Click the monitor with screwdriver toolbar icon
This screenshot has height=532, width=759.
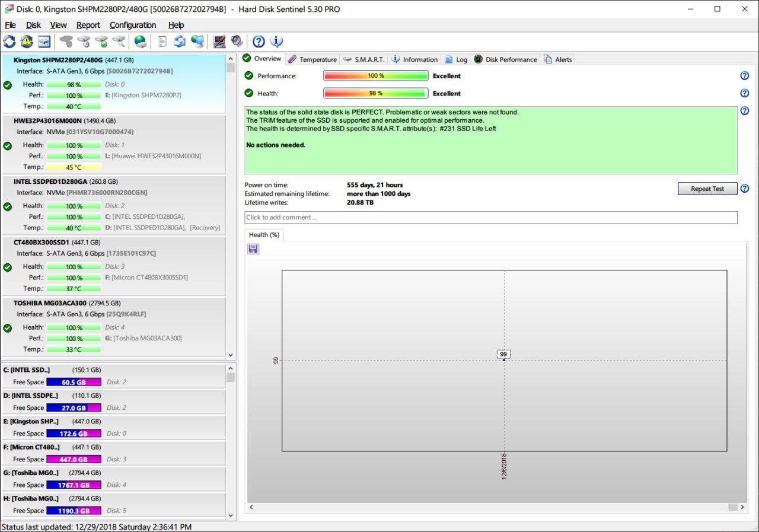click(x=219, y=41)
